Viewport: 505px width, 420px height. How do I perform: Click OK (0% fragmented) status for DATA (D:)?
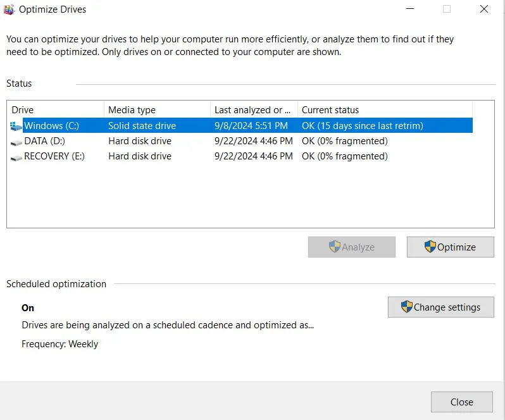coord(345,141)
